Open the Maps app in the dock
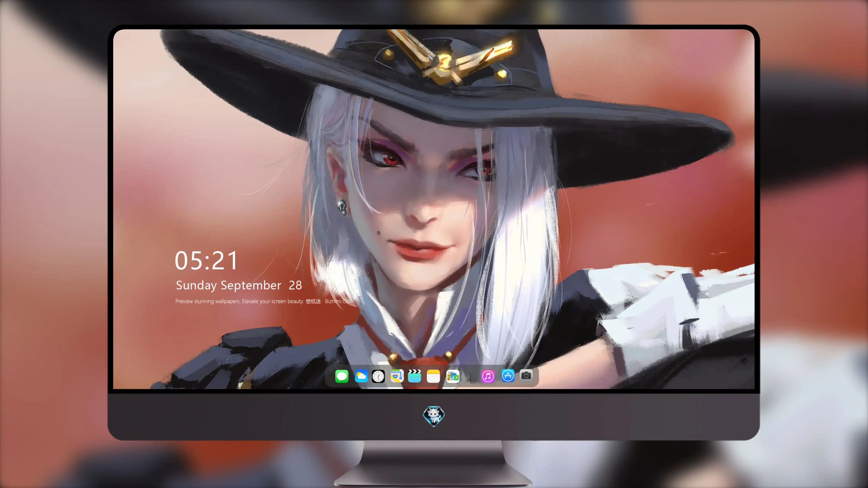 (x=397, y=376)
